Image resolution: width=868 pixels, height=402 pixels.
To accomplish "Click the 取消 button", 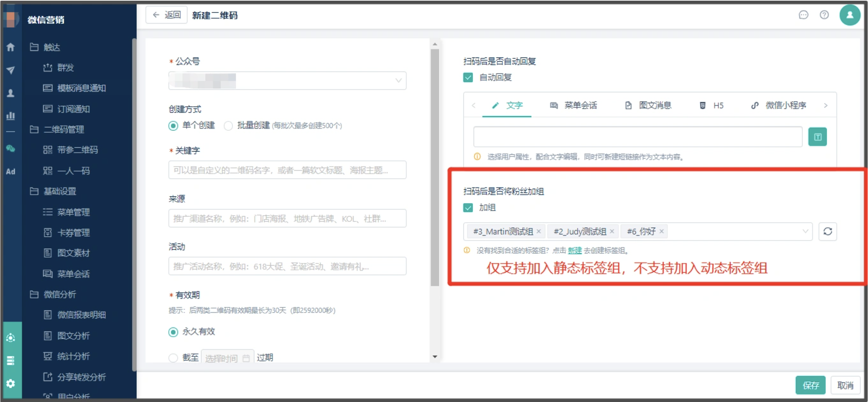I will click(845, 385).
